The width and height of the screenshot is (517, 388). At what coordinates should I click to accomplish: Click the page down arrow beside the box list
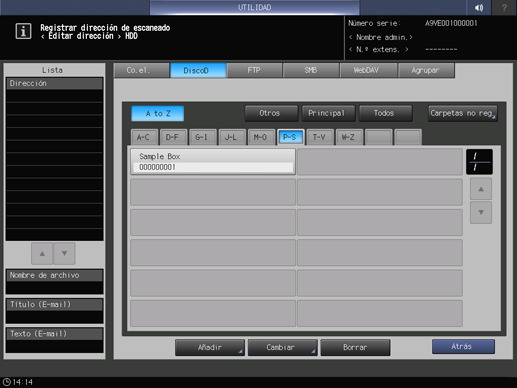click(x=481, y=212)
